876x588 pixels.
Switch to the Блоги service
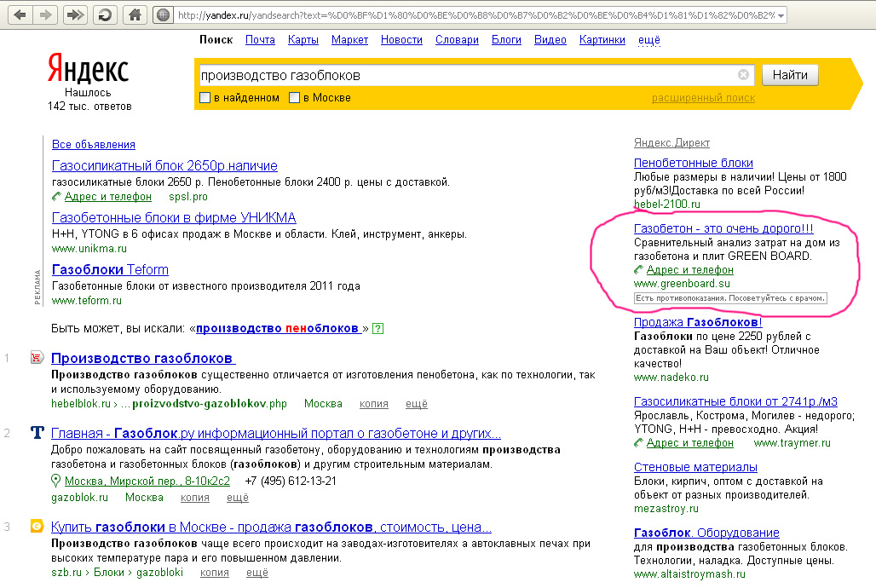506,40
